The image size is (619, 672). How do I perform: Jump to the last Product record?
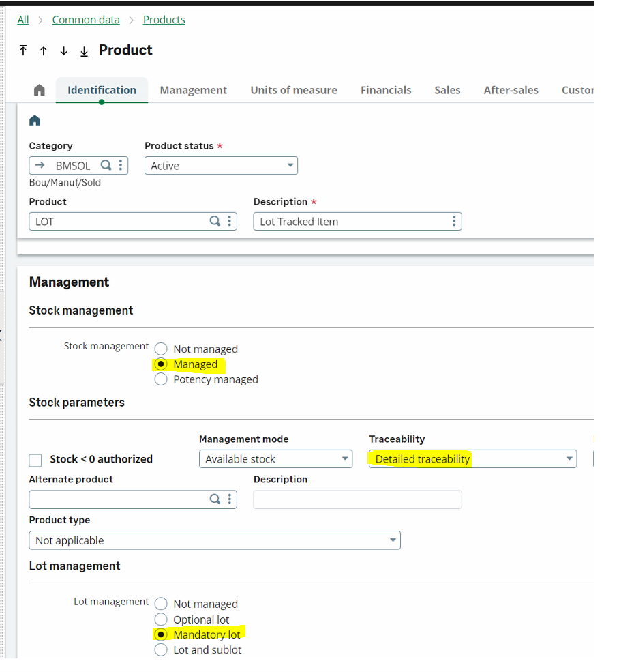[x=84, y=50]
